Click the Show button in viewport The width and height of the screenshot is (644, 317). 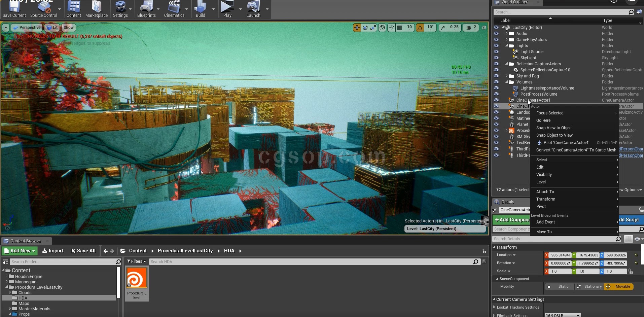[68, 28]
